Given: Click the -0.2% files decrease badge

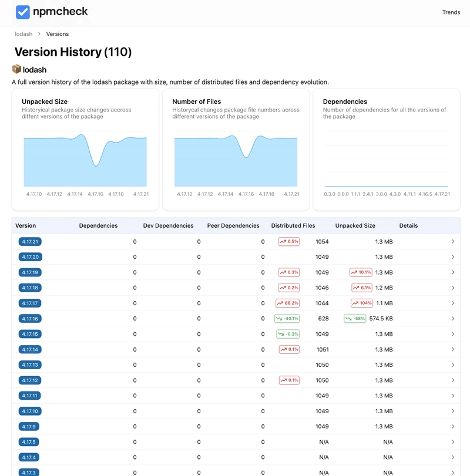Looking at the screenshot, I should tap(288, 334).
